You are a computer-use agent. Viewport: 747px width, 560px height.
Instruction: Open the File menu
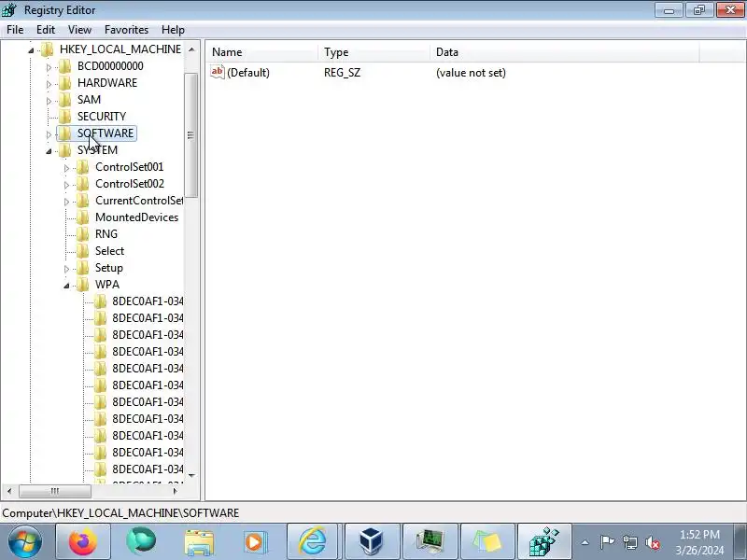click(x=15, y=30)
